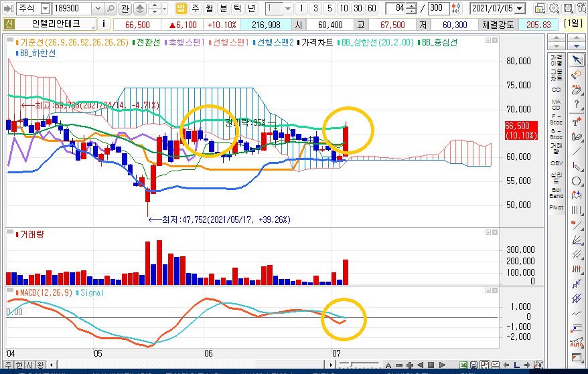This screenshot has height=374, width=588.
Task: Select the 60 interval button
Action: point(372,8)
